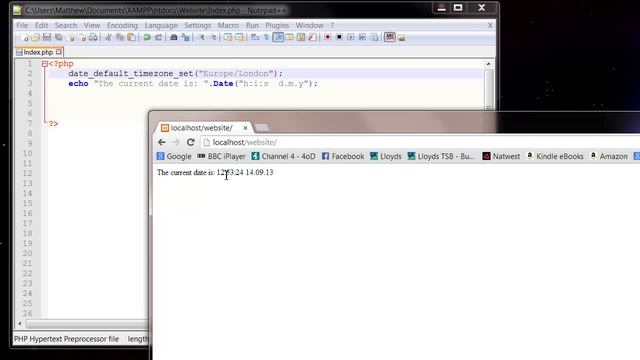Open a new Chrome tab
The width and height of the screenshot is (640, 360).
tap(262, 128)
